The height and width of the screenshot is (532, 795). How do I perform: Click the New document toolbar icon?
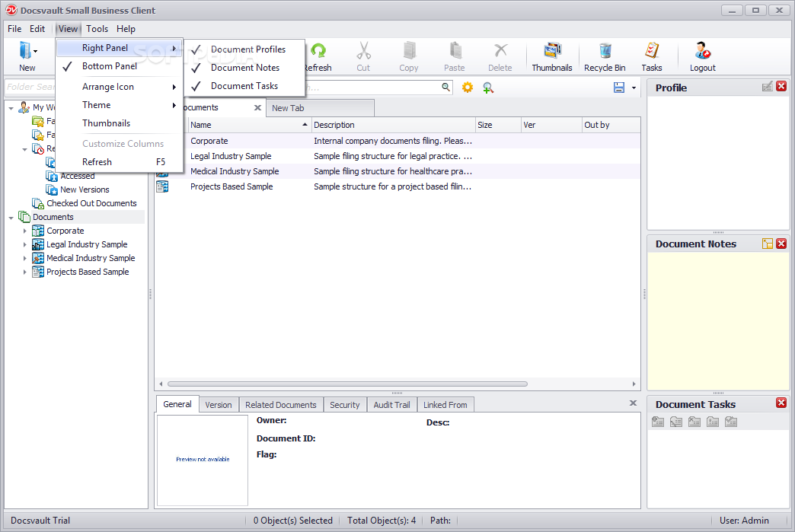point(25,51)
